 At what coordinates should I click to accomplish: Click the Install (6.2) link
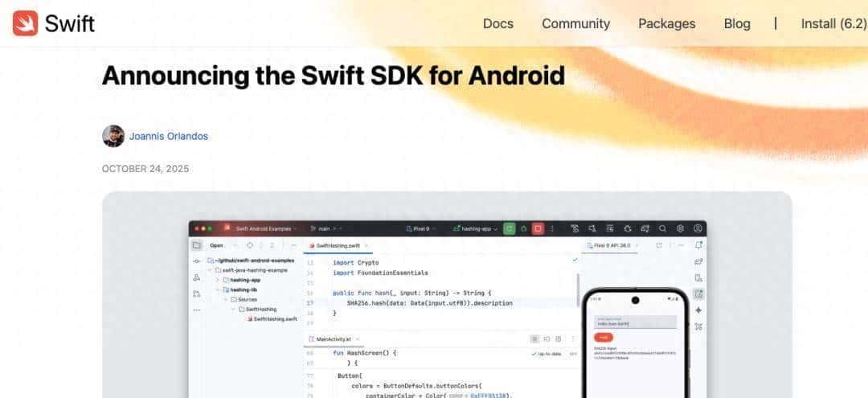[833, 24]
